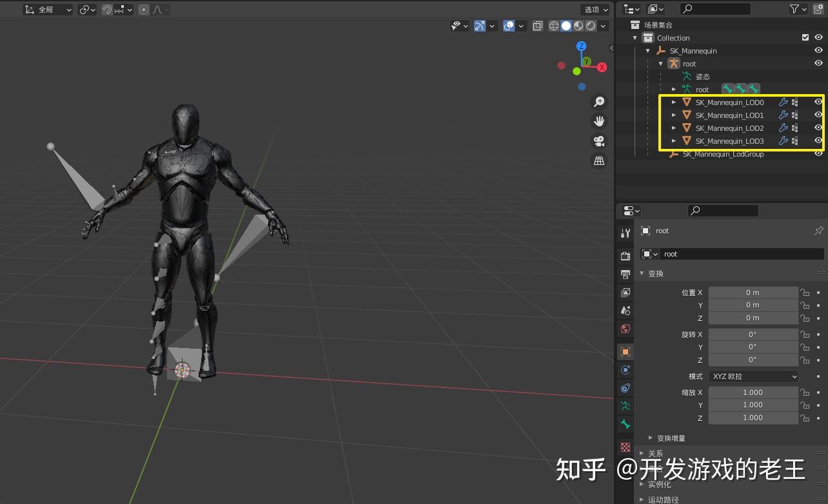Screen dimensions: 828x504
Task: Toggle visibility of SK_Mannequin_LOD2 in outliner
Action: click(x=818, y=128)
